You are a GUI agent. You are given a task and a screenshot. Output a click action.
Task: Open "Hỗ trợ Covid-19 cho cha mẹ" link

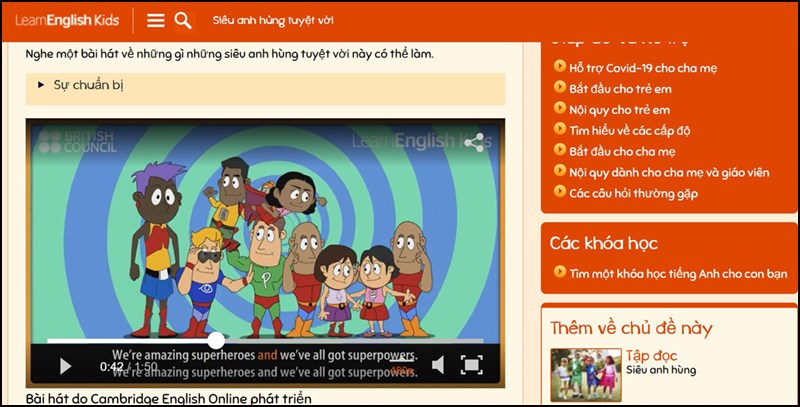click(643, 68)
